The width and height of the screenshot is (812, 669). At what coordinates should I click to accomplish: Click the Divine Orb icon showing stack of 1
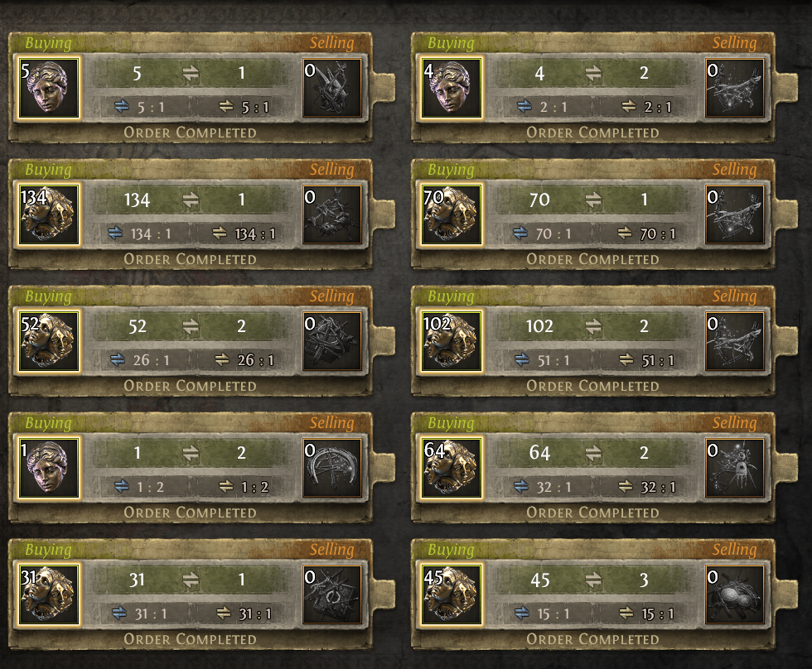tap(49, 469)
